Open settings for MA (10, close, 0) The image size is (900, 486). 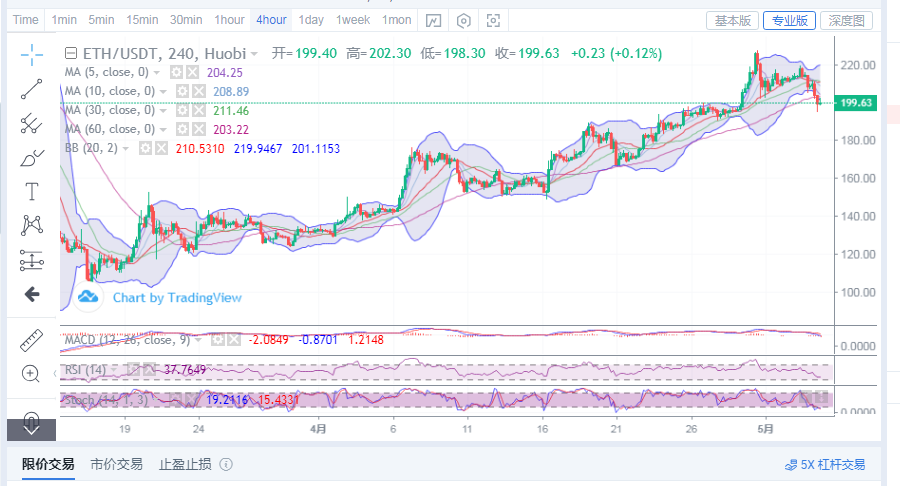pyautogui.click(x=183, y=91)
